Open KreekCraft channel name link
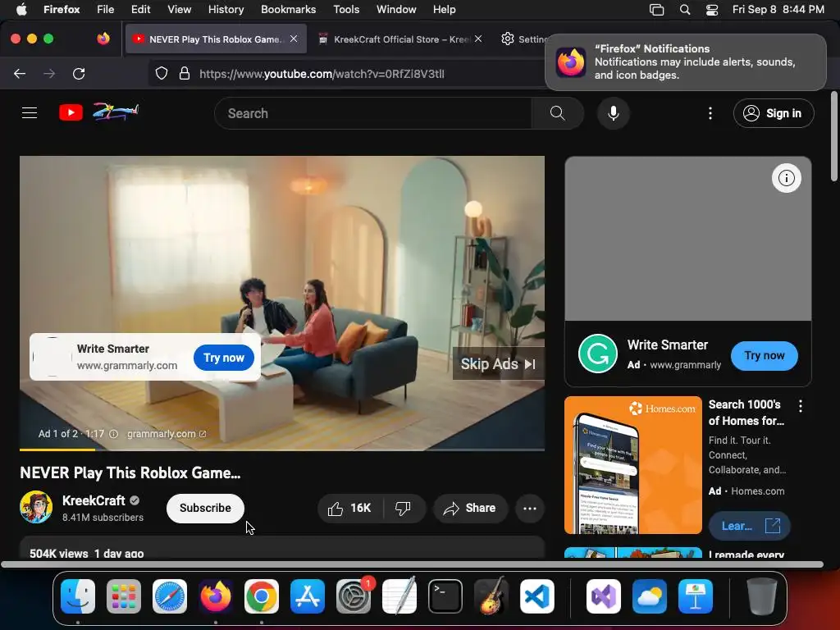 point(94,500)
